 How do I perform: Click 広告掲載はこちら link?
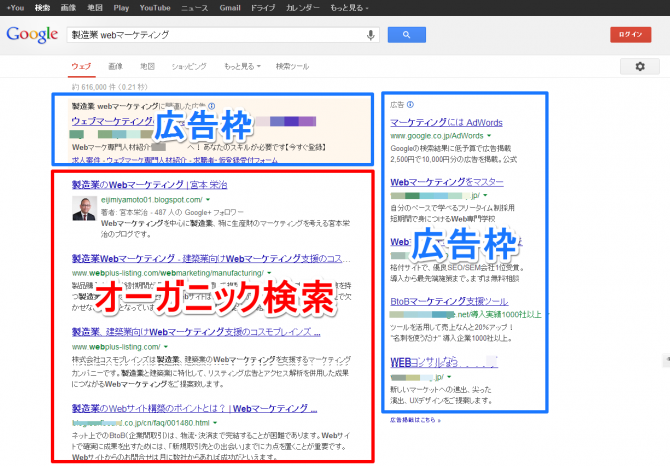pos(415,420)
